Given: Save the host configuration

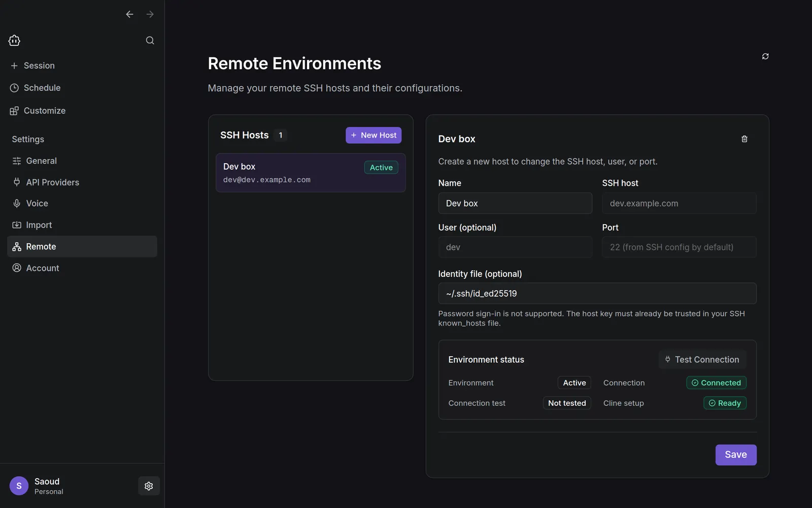Looking at the screenshot, I should [736, 455].
